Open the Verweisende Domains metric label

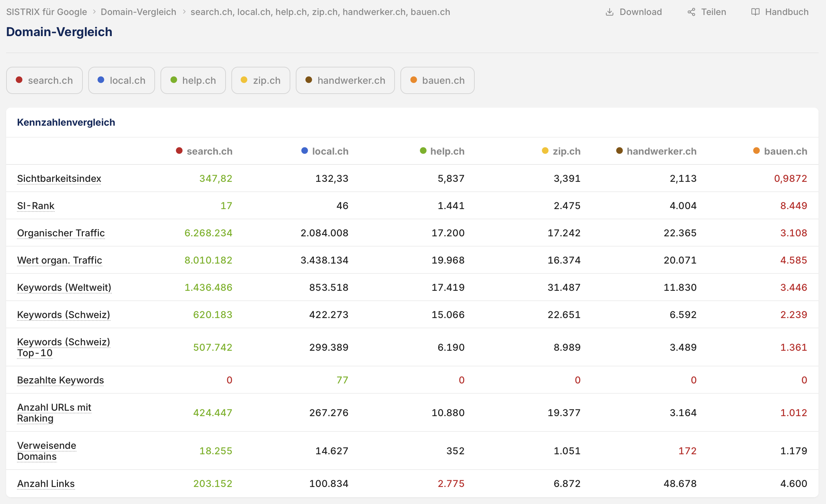click(47, 451)
